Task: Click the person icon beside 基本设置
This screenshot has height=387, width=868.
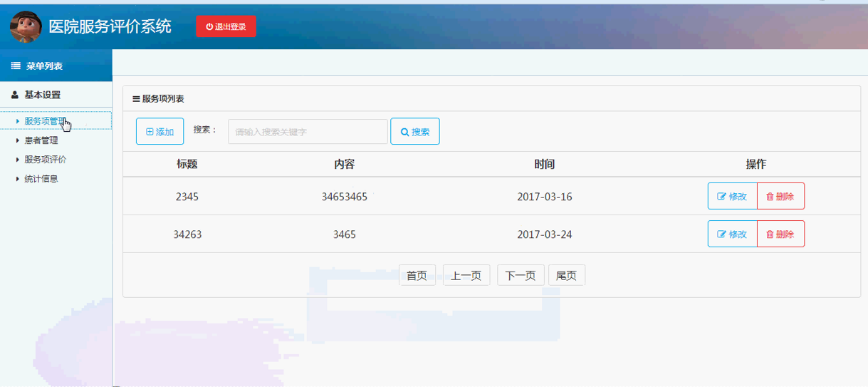Action: click(15, 95)
